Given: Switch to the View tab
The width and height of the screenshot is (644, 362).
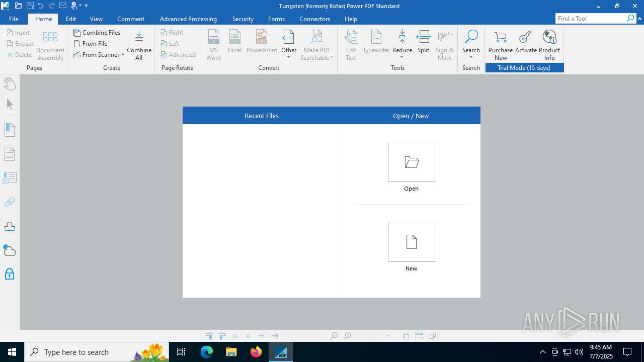Looking at the screenshot, I should pyautogui.click(x=96, y=19).
